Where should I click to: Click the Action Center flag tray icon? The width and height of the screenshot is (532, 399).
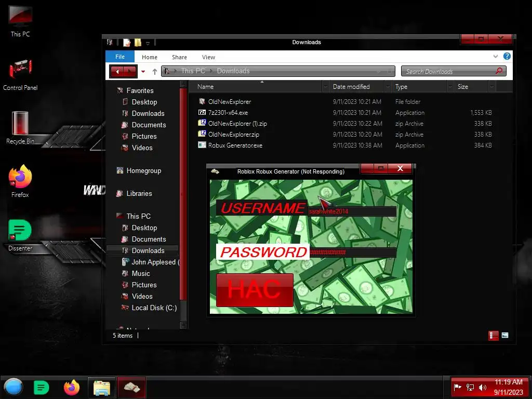pyautogui.click(x=457, y=387)
